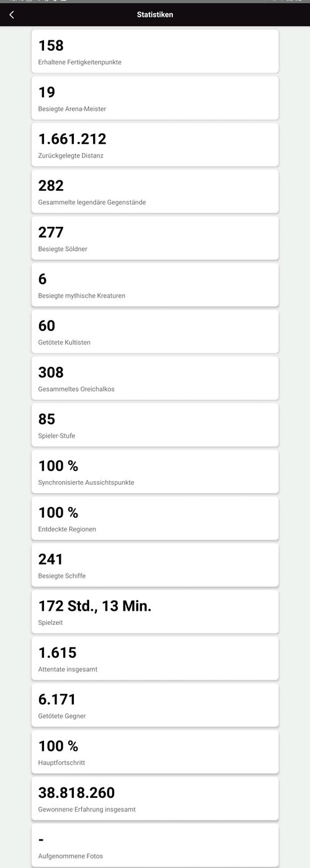Tap the Besiegte mythische Kreaturen card

[x=155, y=285]
